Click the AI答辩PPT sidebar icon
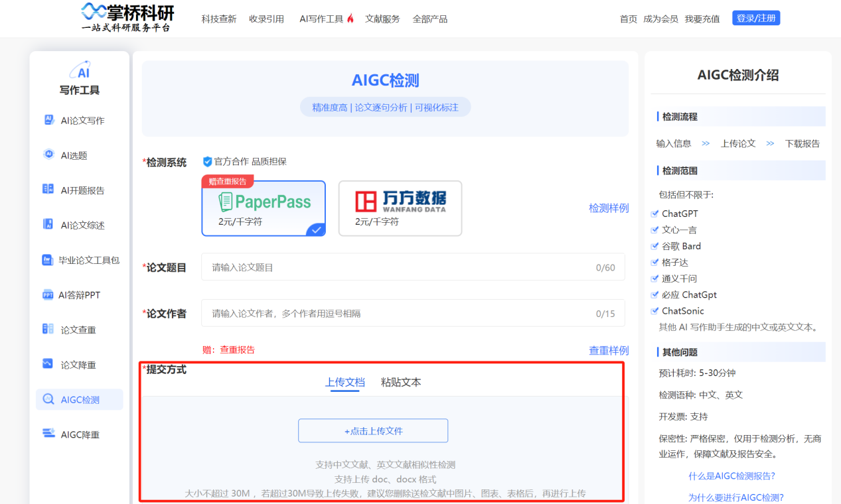 pyautogui.click(x=48, y=294)
